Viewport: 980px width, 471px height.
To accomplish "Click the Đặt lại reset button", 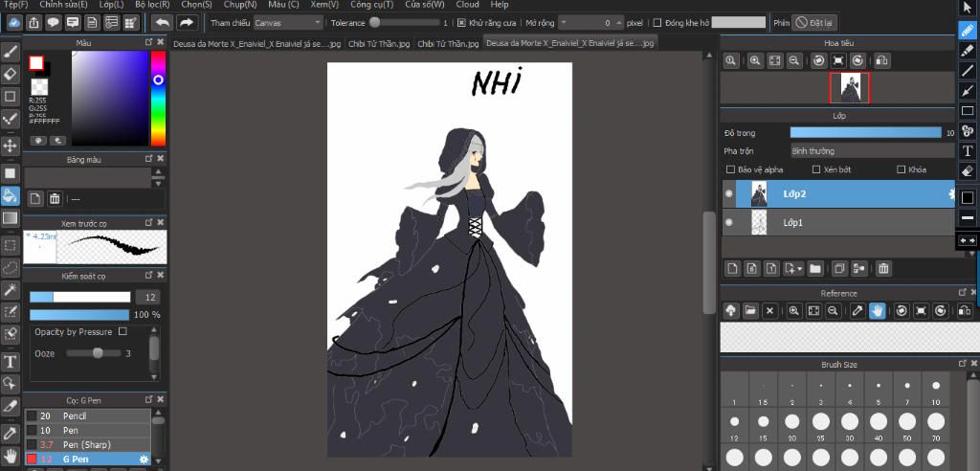I will pos(814,22).
